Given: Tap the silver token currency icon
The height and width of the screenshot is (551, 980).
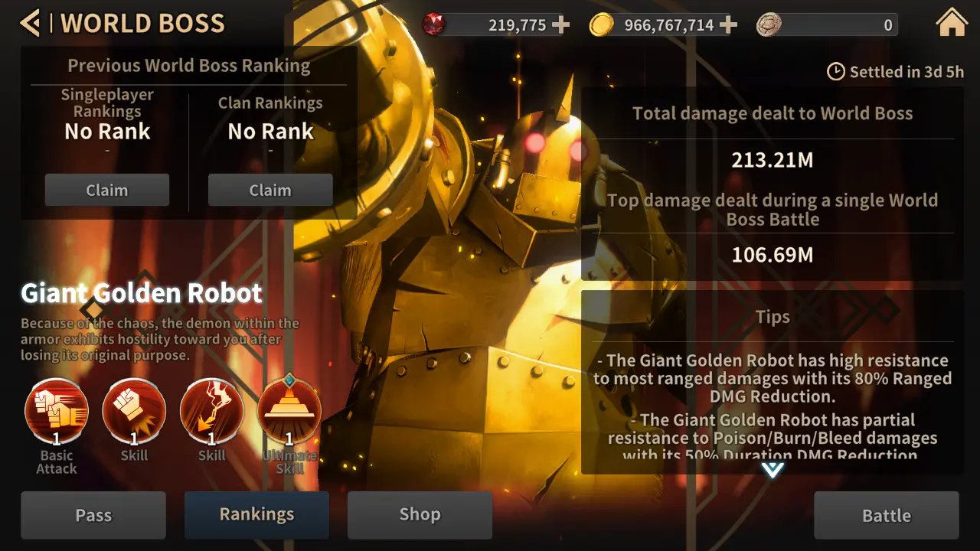Looking at the screenshot, I should (x=769, y=25).
